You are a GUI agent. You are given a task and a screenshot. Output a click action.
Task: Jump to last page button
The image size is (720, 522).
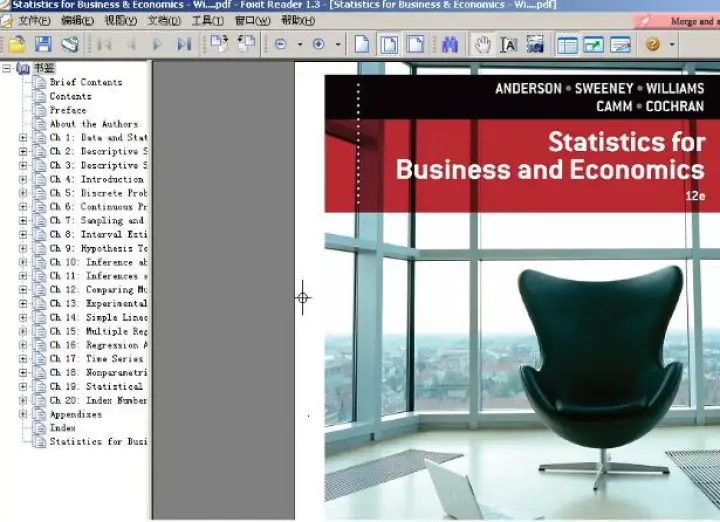184,45
